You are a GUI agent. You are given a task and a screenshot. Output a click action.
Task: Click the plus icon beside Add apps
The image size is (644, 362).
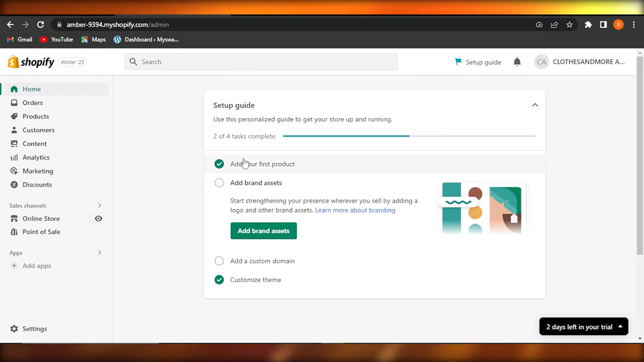coord(14,266)
